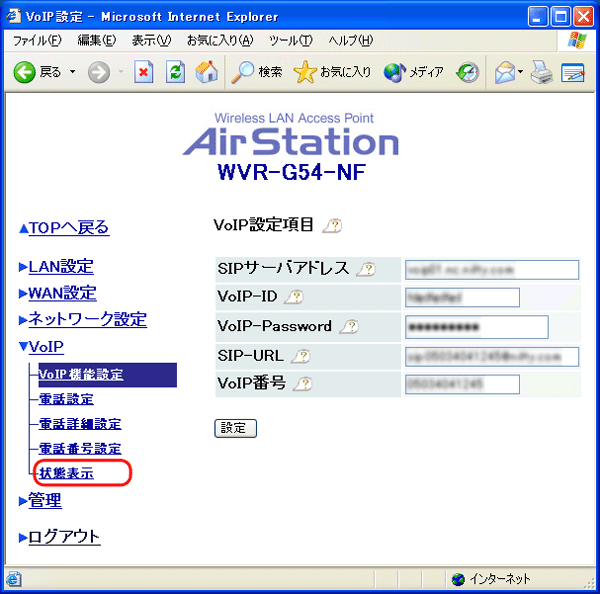This screenshot has width=600, height=594.
Task: Click help icon beside VoIP番号
Action: coord(303,383)
